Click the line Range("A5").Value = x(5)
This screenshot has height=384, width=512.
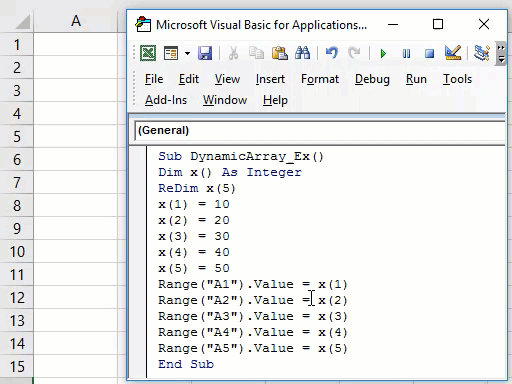pos(253,348)
